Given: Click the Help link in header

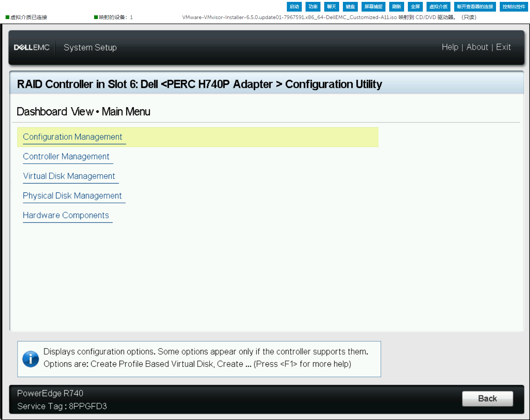Looking at the screenshot, I should (x=450, y=47).
